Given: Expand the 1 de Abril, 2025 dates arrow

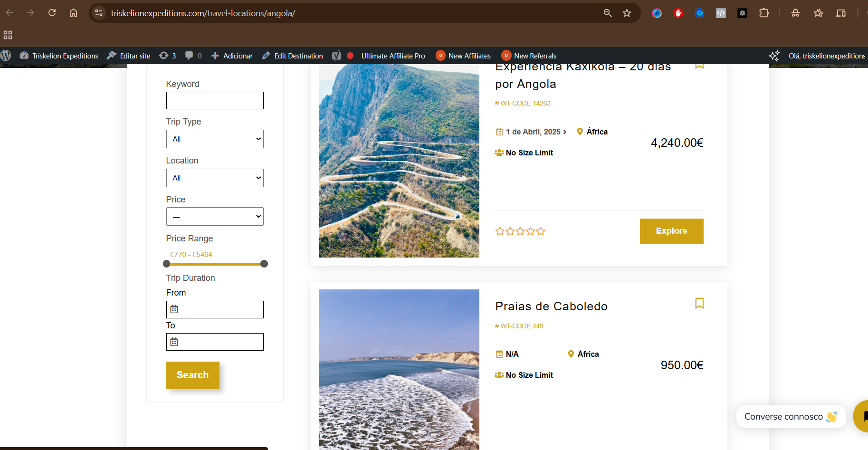Looking at the screenshot, I should [x=565, y=132].
